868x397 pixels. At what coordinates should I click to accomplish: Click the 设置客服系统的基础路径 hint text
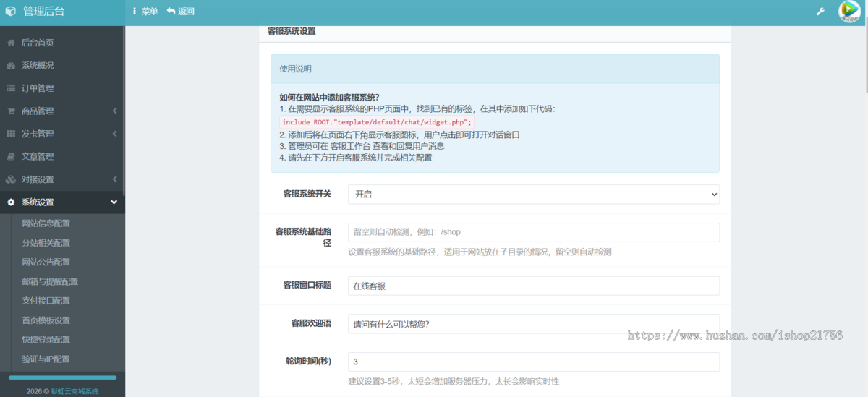coord(480,252)
